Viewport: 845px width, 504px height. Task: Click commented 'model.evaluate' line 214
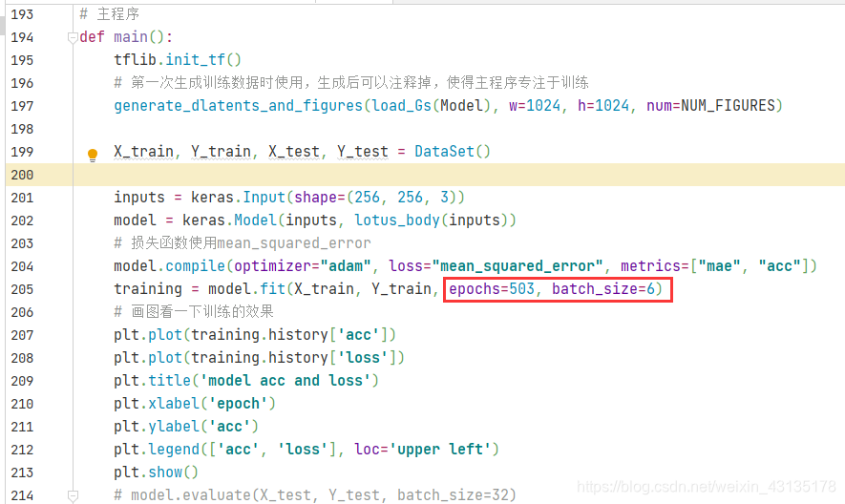coord(315,494)
